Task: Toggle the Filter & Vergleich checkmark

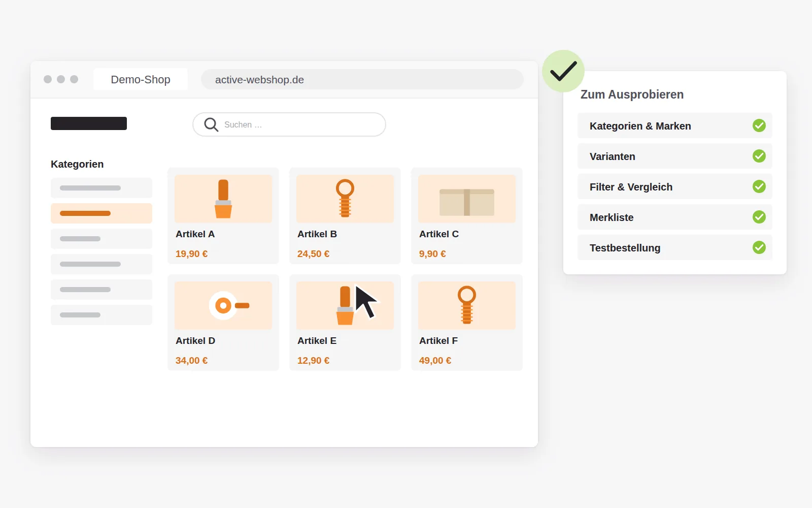Action: point(759,186)
